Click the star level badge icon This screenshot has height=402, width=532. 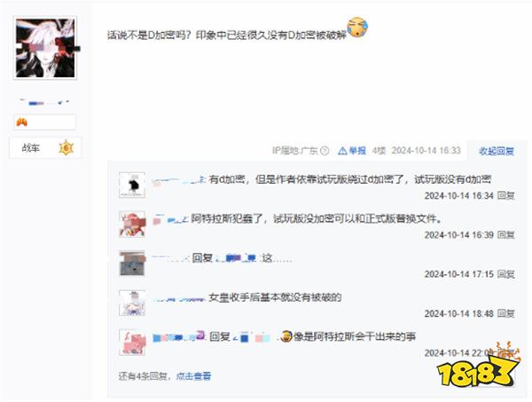pyautogui.click(x=66, y=148)
